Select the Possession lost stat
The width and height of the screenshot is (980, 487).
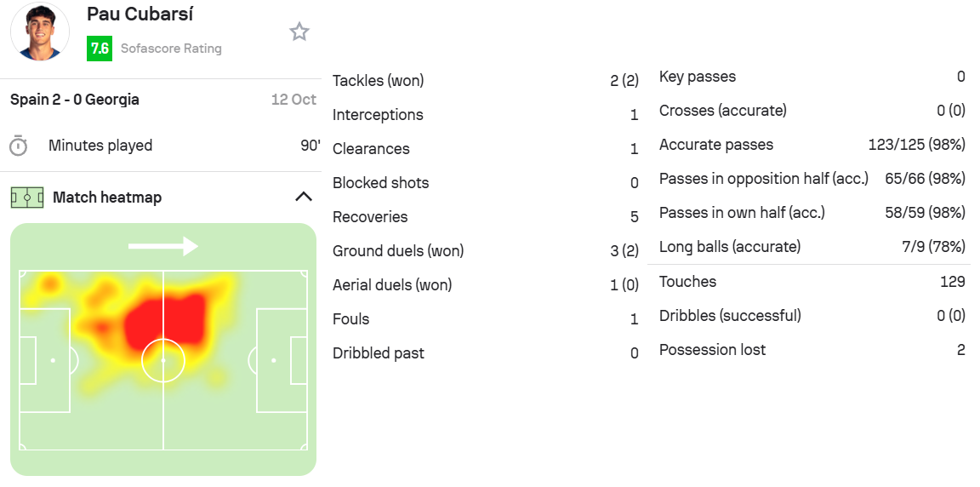pos(712,350)
